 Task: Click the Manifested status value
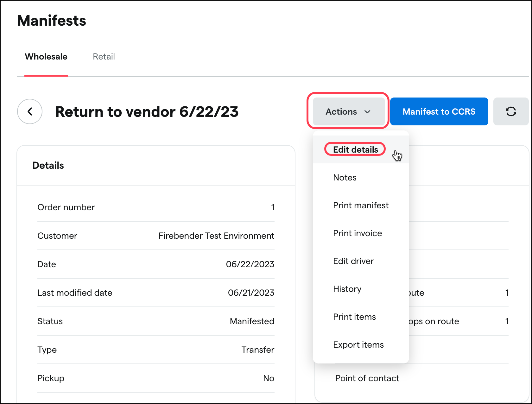click(252, 321)
